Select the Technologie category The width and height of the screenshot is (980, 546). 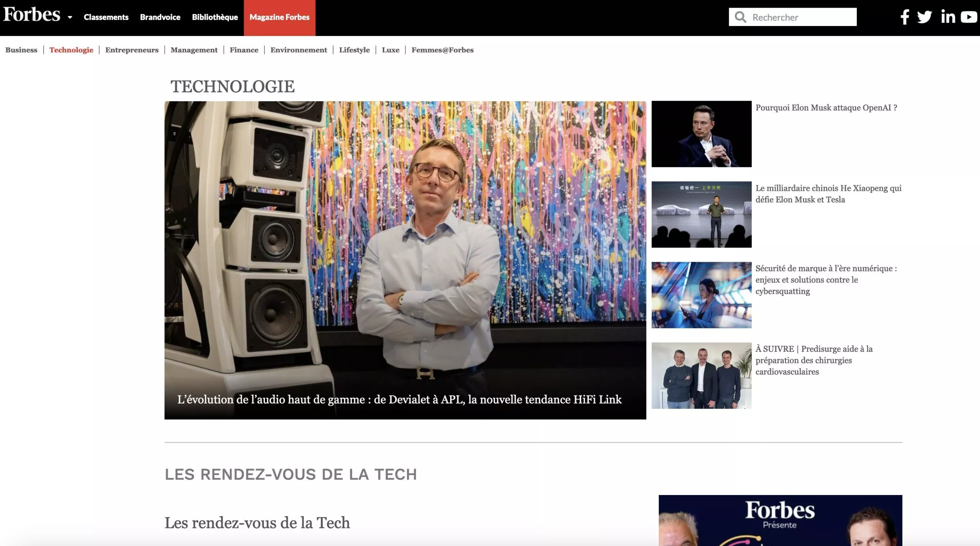[71, 50]
